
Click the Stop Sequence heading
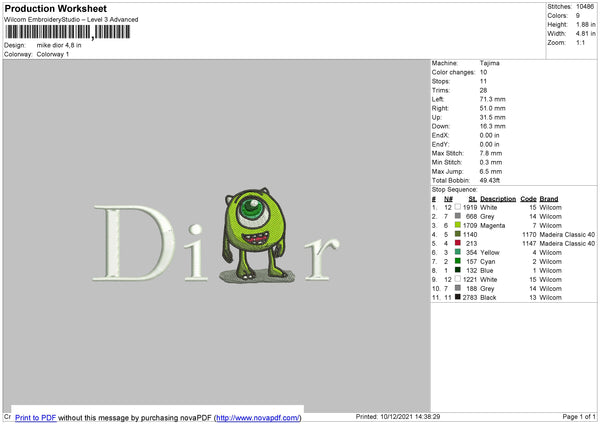[455, 189]
